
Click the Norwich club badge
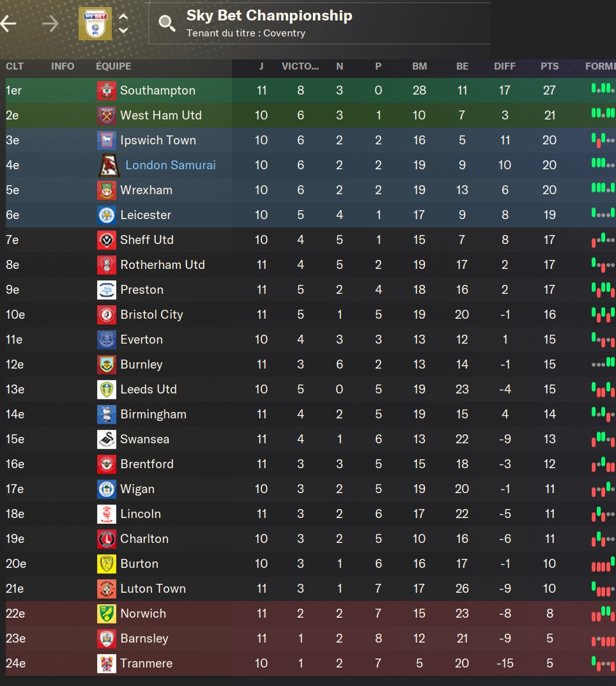pos(106,614)
